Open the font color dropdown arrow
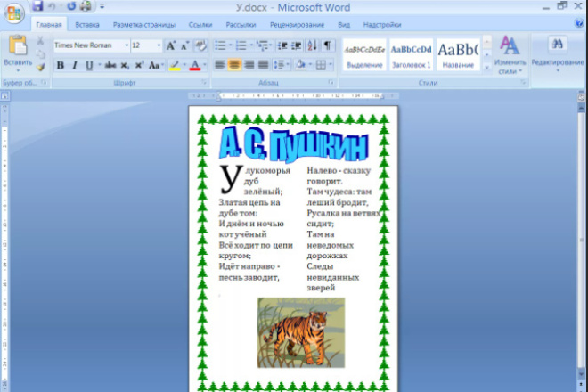588x392 pixels. (205, 65)
